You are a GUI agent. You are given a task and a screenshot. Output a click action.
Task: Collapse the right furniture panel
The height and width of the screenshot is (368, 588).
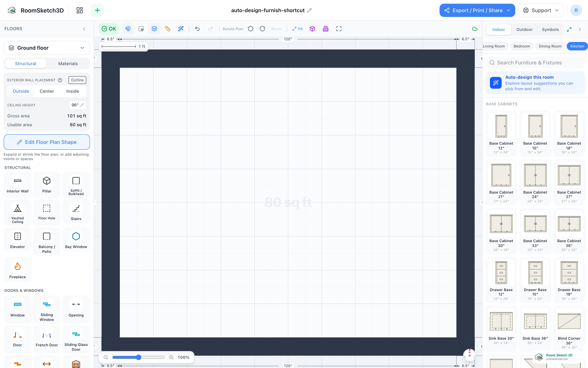point(580,29)
